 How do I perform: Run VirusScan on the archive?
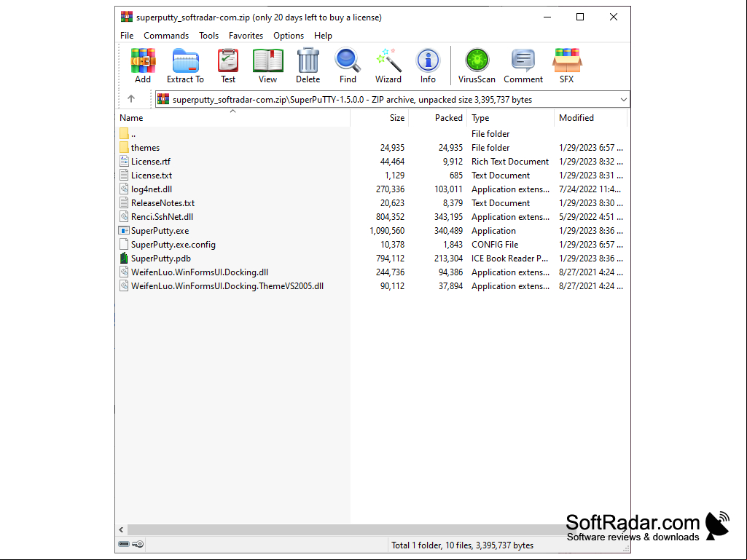click(477, 66)
